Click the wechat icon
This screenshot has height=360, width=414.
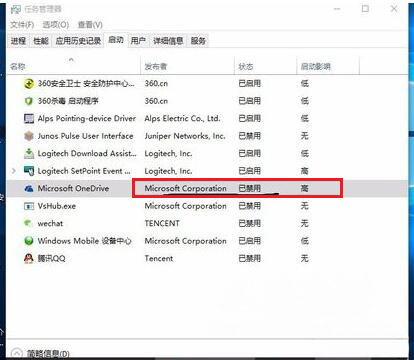[x=29, y=223]
